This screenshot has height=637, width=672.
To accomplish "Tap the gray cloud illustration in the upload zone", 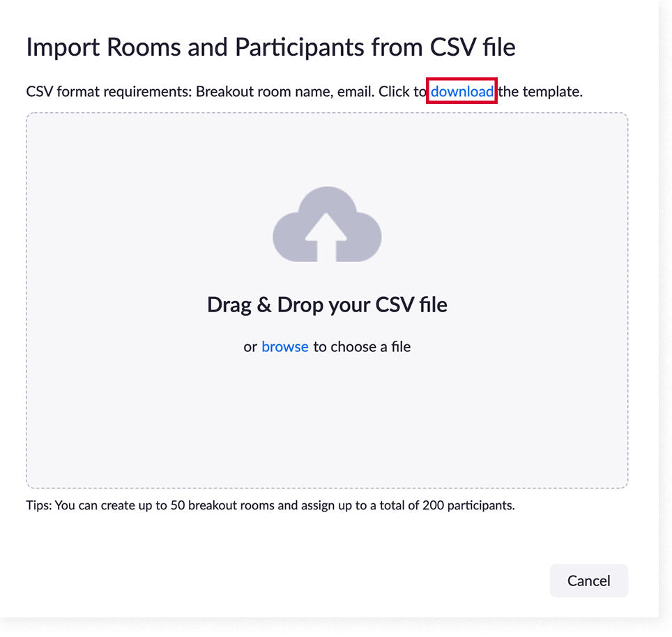I will pos(326,224).
